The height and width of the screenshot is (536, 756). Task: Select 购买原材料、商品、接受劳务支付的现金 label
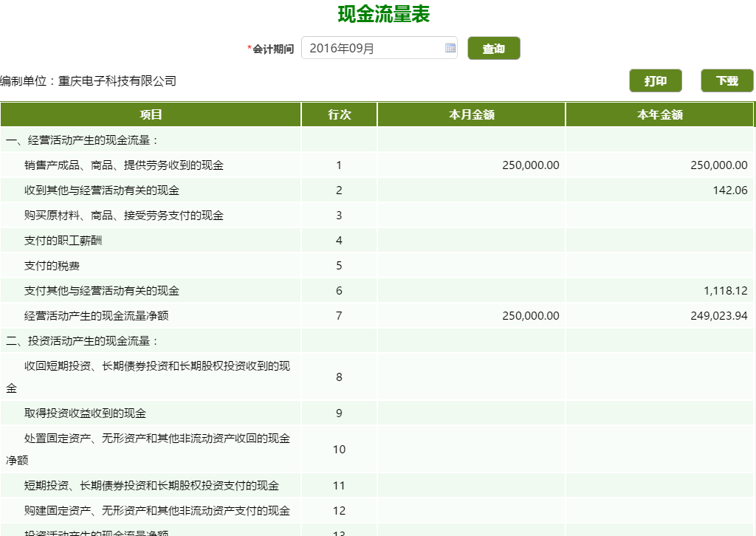[x=124, y=216]
